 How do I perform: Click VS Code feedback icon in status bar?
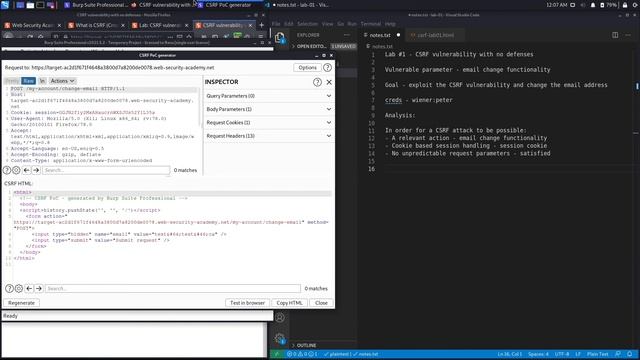618,354
